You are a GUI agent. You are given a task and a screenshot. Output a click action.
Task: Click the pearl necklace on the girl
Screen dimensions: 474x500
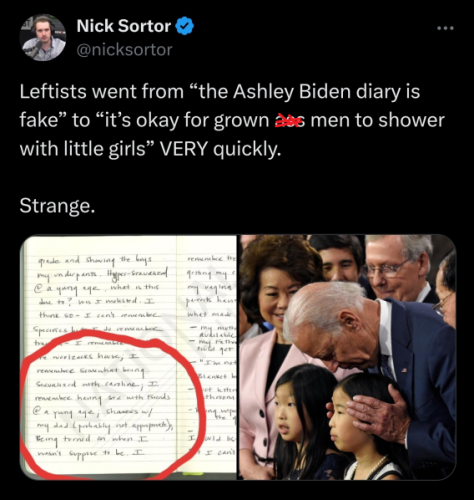click(x=376, y=466)
